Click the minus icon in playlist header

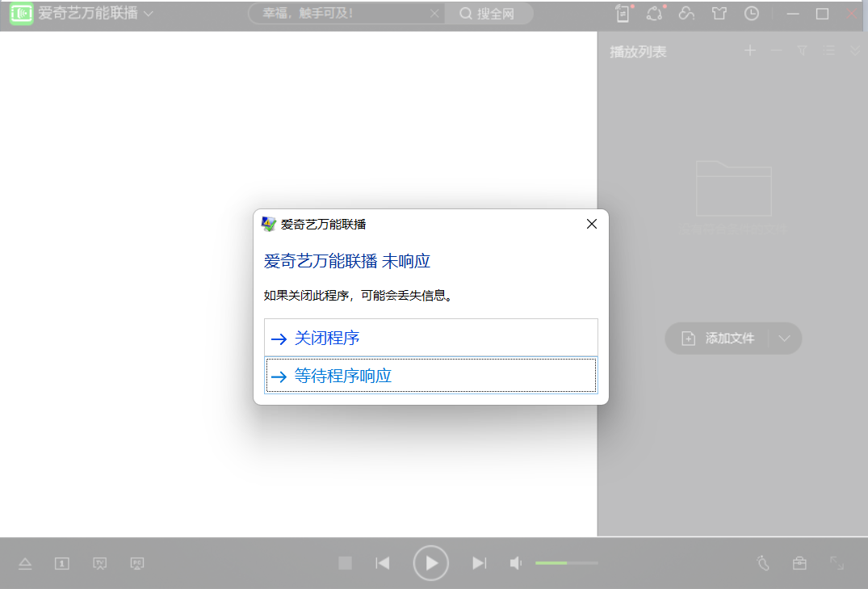pos(776,51)
